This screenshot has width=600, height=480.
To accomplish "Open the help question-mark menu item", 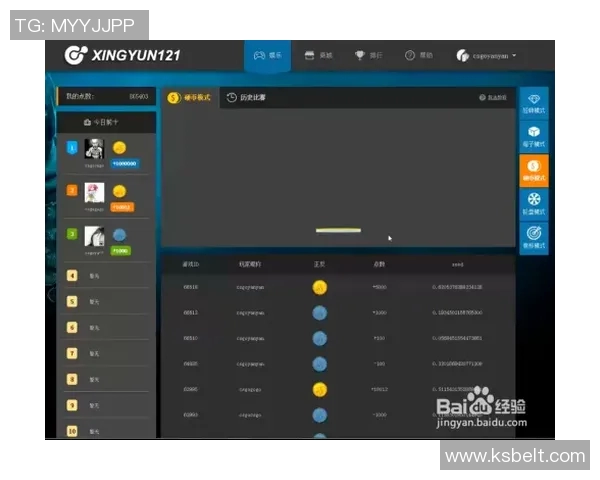I will point(418,56).
